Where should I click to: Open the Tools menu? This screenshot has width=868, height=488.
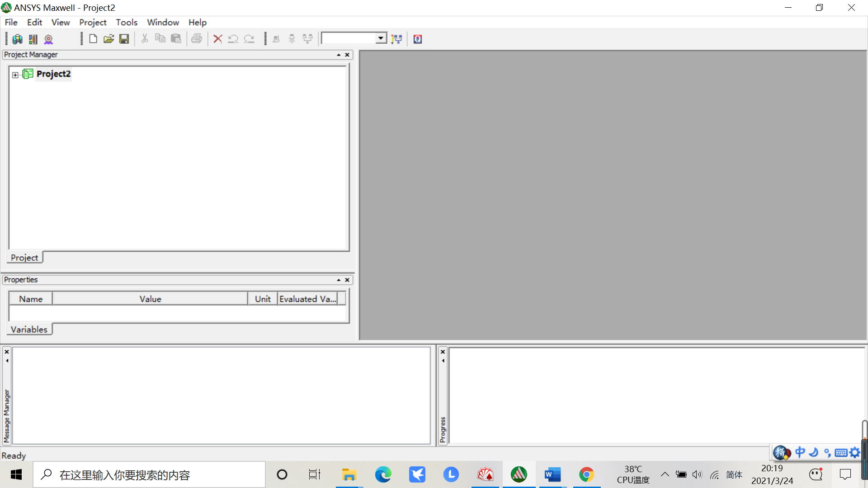[126, 22]
